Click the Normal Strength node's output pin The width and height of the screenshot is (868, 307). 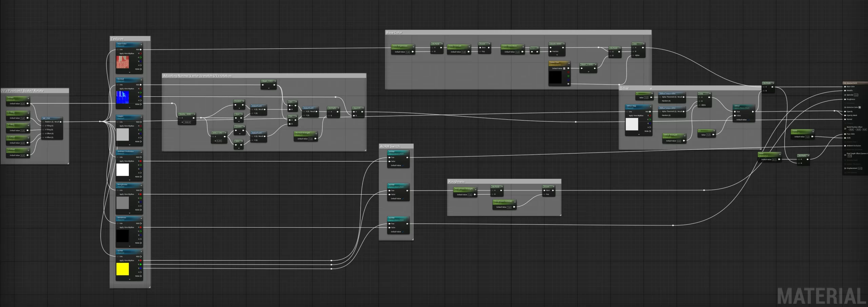(x=315, y=139)
